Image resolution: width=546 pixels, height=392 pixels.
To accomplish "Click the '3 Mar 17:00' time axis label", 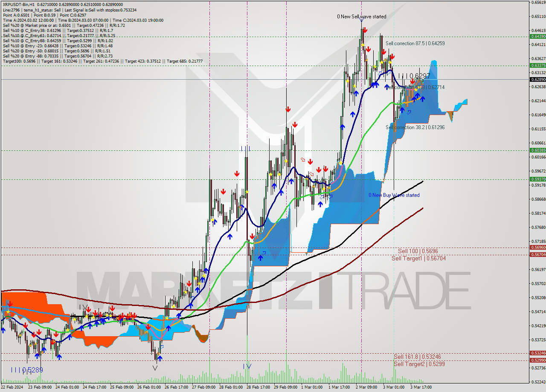I will pyautogui.click(x=421, y=388).
